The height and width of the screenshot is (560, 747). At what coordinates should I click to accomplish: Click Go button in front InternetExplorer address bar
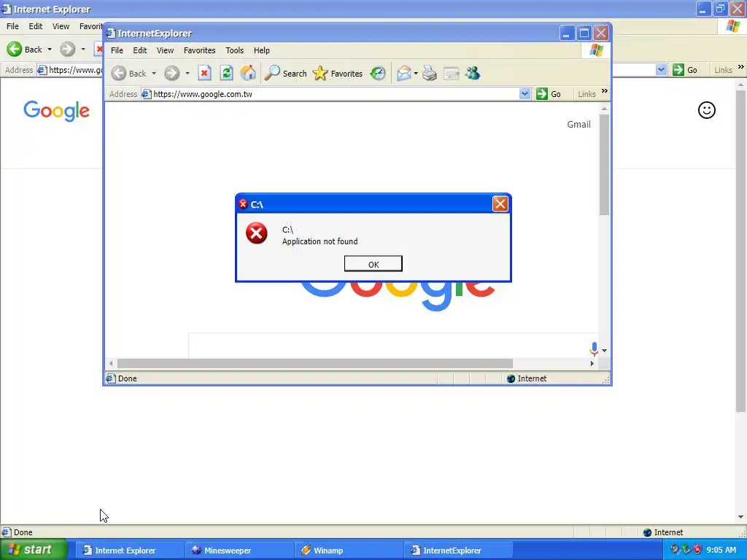pos(549,94)
